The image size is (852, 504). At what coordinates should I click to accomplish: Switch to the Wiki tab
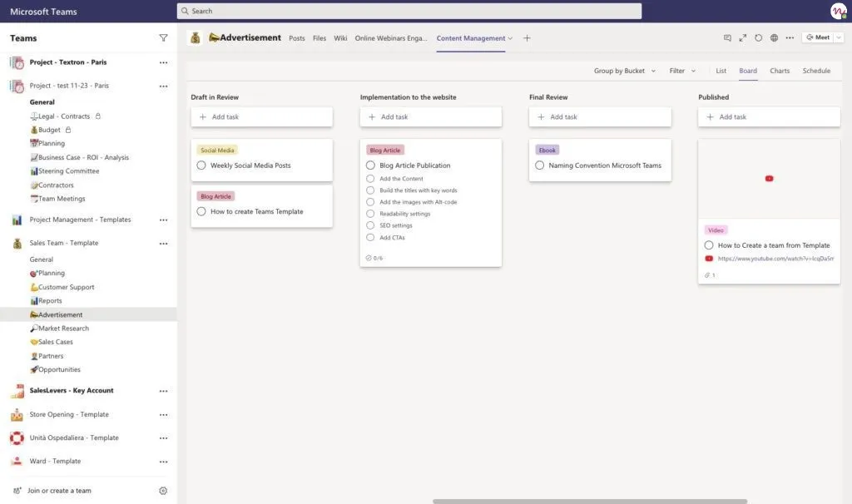coord(340,38)
